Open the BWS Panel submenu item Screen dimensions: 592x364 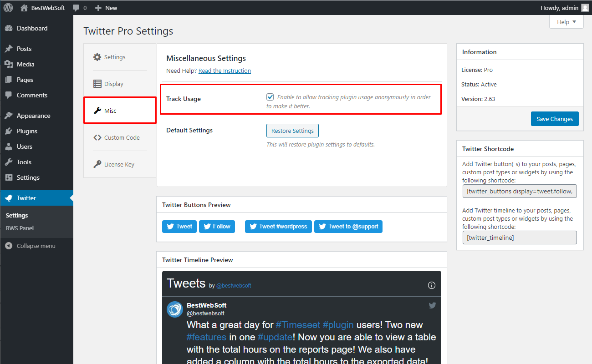(20, 228)
